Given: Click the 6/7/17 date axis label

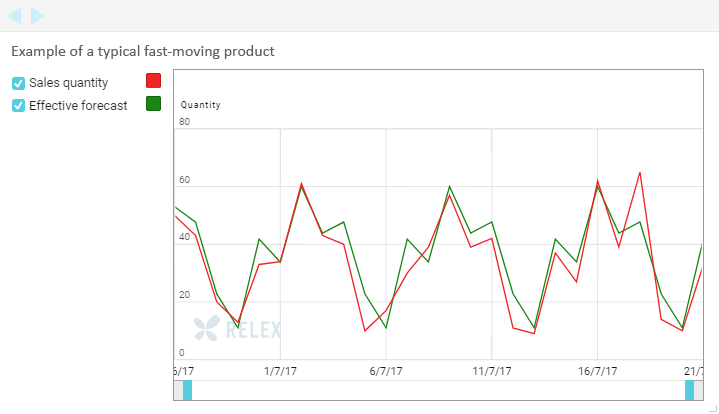Looking at the screenshot, I should point(385,370).
